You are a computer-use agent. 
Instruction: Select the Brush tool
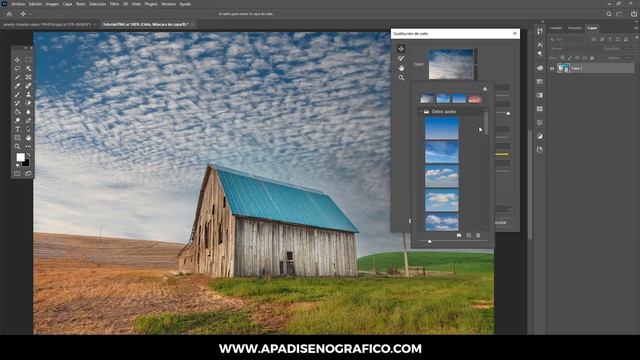click(17, 95)
